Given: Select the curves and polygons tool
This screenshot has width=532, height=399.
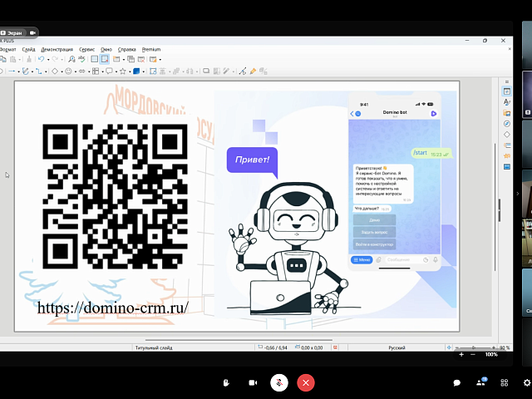Looking at the screenshot, I should coord(26,71).
